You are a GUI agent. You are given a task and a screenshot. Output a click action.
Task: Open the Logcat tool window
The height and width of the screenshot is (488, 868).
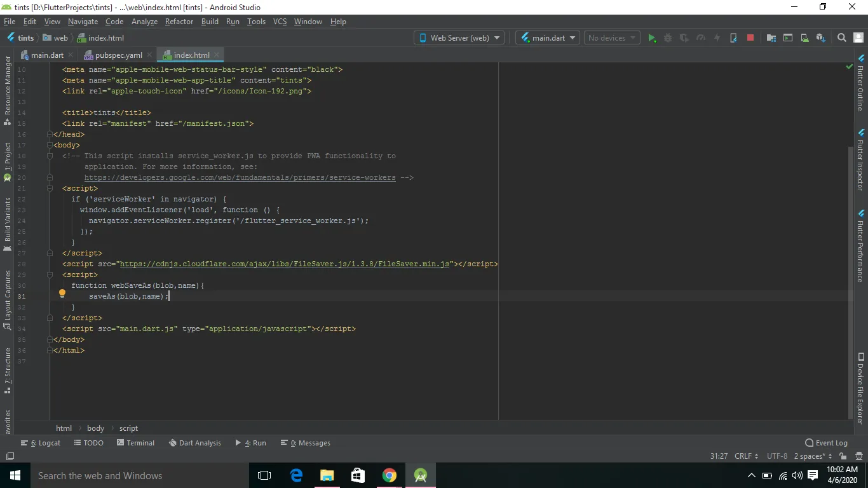pos(41,443)
